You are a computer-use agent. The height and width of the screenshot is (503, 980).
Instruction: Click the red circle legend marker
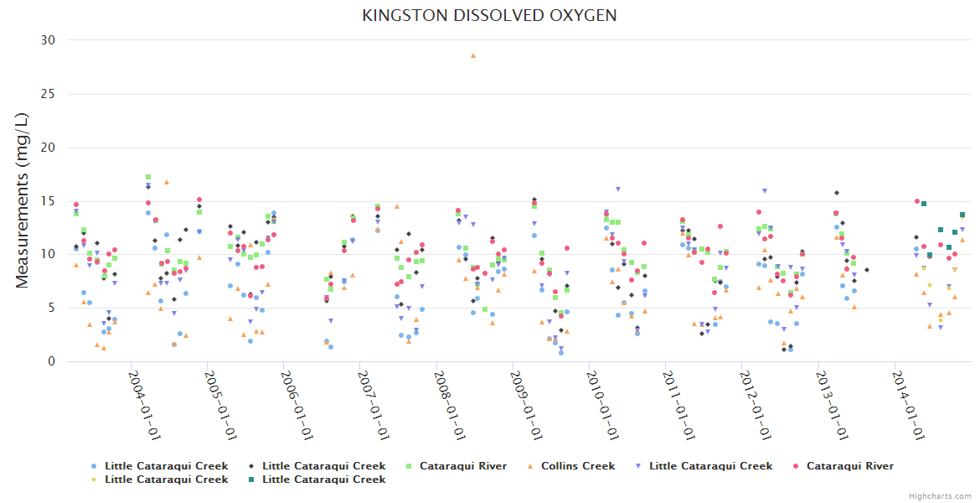[x=796, y=466]
